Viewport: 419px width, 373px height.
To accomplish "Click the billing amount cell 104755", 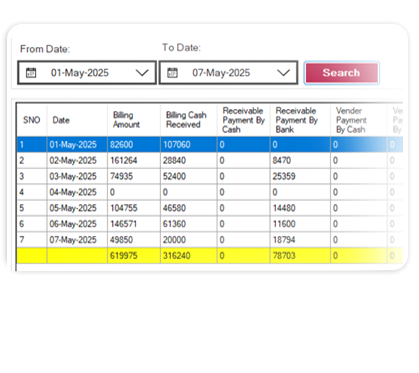I will (134, 208).
